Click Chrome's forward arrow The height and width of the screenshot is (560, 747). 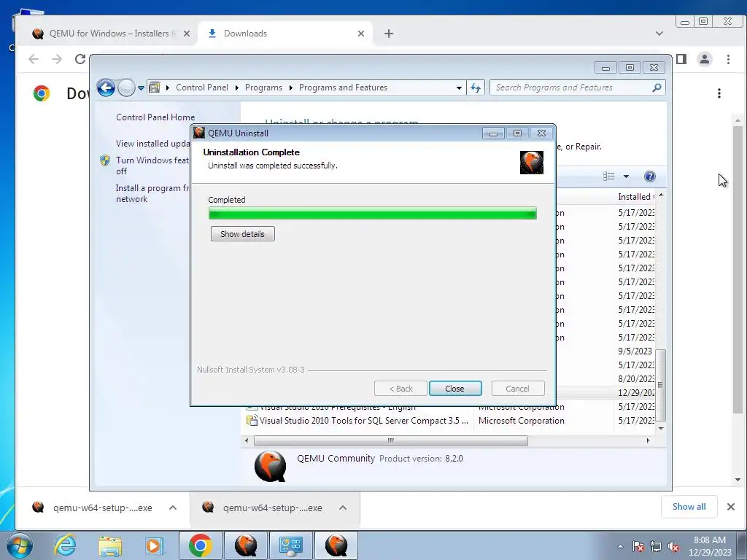tap(57, 59)
